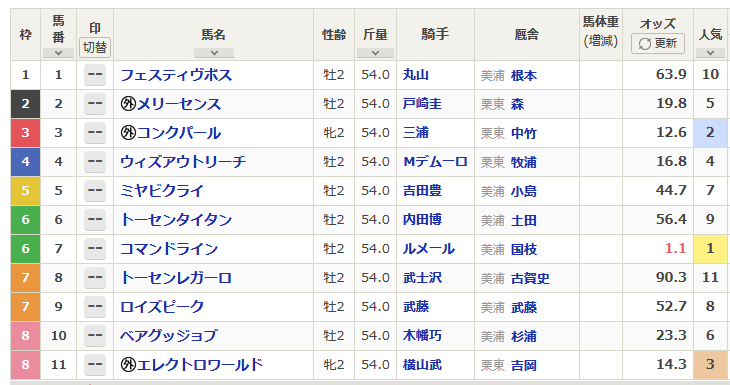Screen dimensions: 730x385
Task: Open trainer 国枝 stable link
Action: [x=524, y=249]
